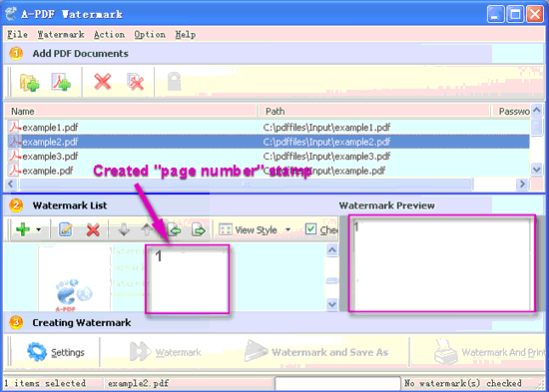This screenshot has width=549, height=392.
Task: Delete watermark using red X in Watermark List
Action: point(93,230)
